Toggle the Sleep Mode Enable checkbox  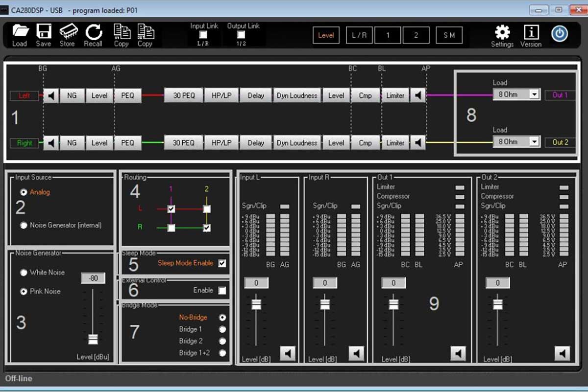click(222, 263)
